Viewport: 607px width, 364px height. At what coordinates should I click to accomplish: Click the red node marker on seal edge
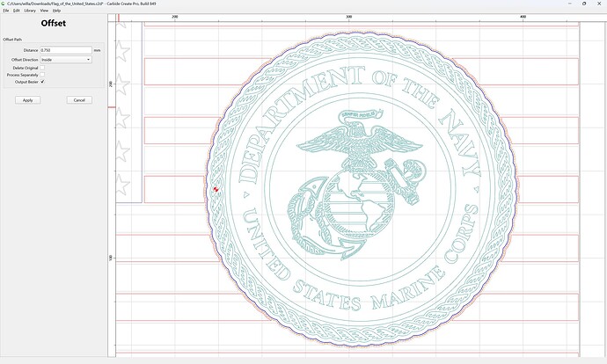click(x=216, y=189)
